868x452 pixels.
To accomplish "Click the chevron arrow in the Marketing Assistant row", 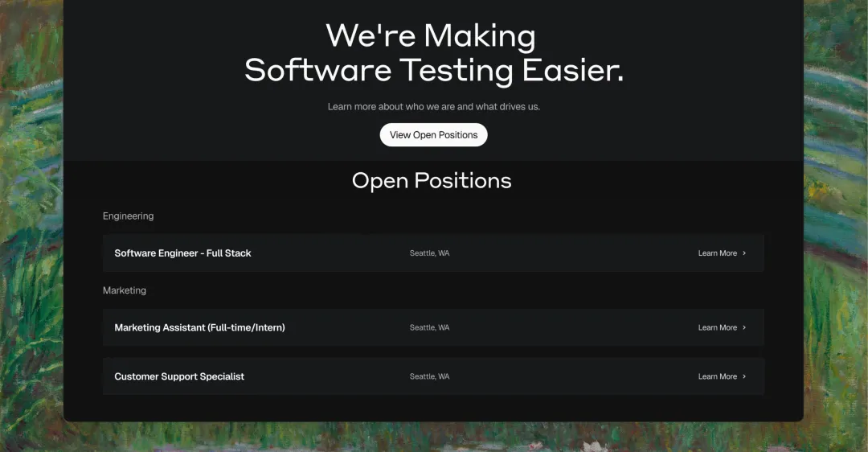I will 744,327.
